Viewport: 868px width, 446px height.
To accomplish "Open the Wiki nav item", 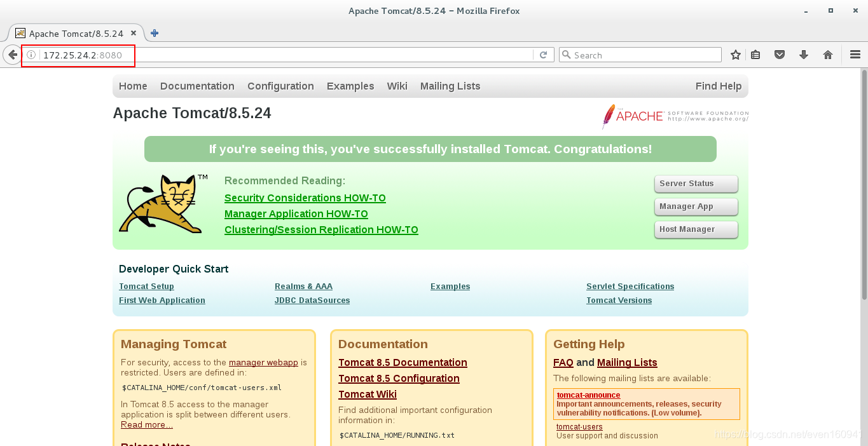I will pos(397,86).
